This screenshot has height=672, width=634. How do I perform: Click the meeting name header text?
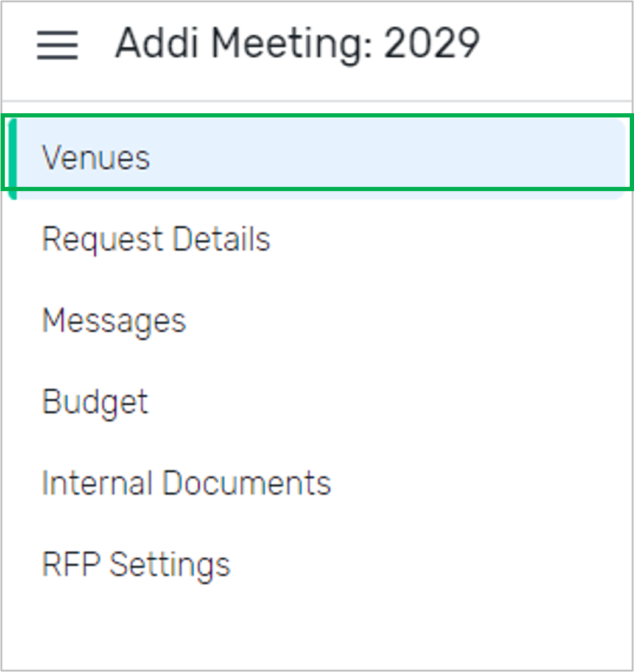click(297, 44)
